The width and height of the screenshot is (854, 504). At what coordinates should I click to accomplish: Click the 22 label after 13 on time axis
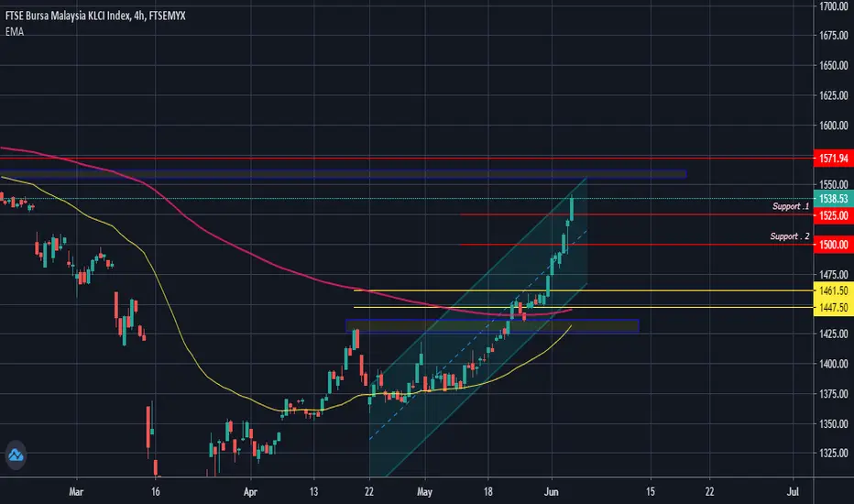click(x=369, y=492)
